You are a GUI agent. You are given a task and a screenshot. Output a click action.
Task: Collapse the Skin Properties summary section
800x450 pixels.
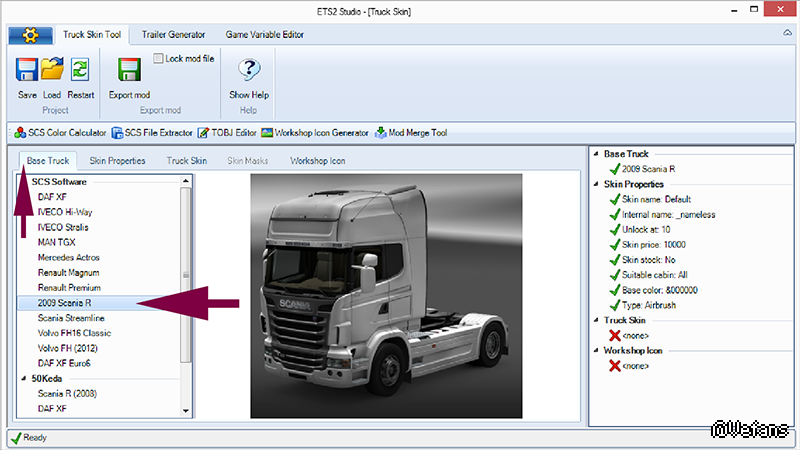click(595, 184)
